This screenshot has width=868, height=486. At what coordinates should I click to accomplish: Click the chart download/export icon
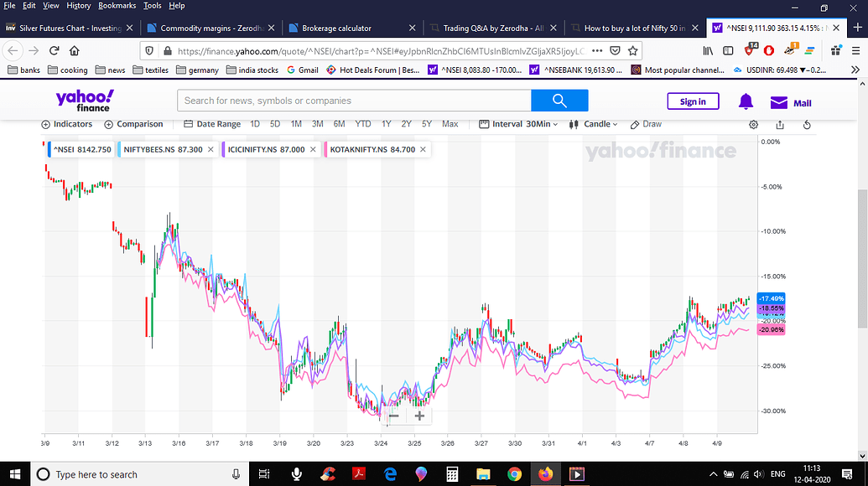779,124
